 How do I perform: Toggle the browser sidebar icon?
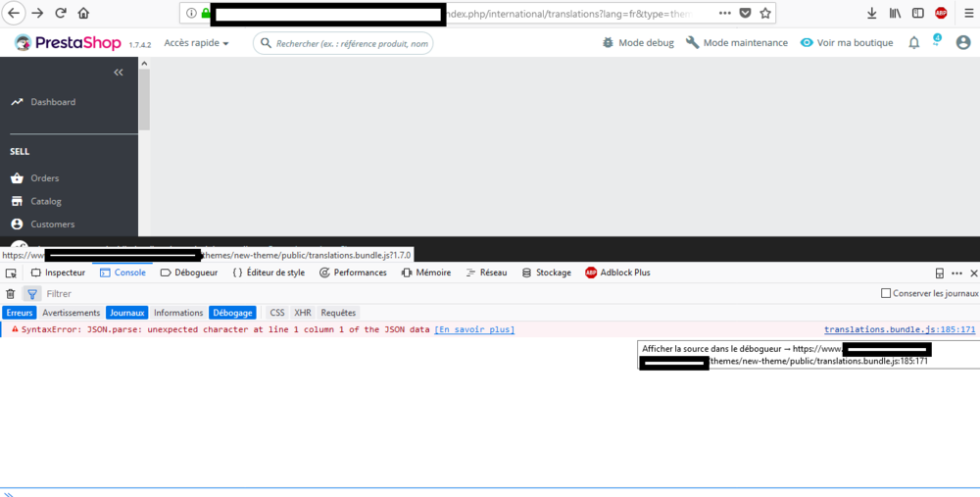pyautogui.click(x=917, y=13)
